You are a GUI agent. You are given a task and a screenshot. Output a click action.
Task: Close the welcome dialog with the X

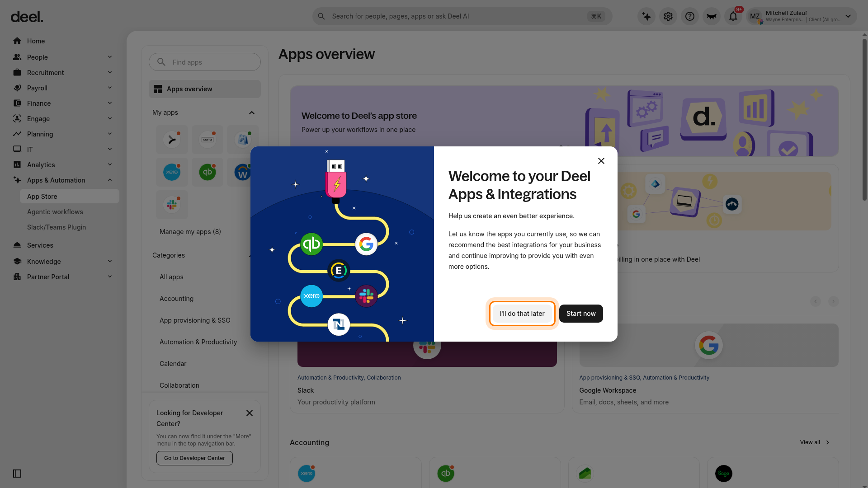click(601, 161)
